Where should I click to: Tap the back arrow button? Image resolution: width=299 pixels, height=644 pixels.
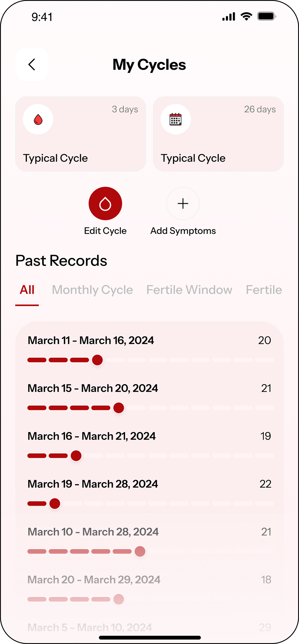32,64
